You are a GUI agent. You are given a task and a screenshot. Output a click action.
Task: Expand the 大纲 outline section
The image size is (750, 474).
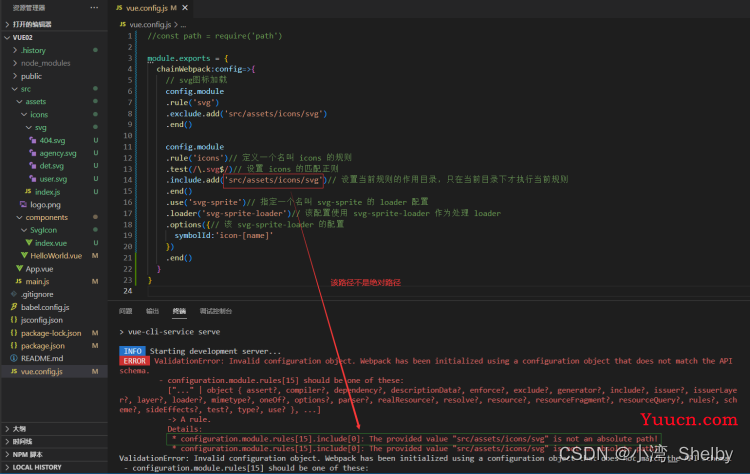point(7,429)
